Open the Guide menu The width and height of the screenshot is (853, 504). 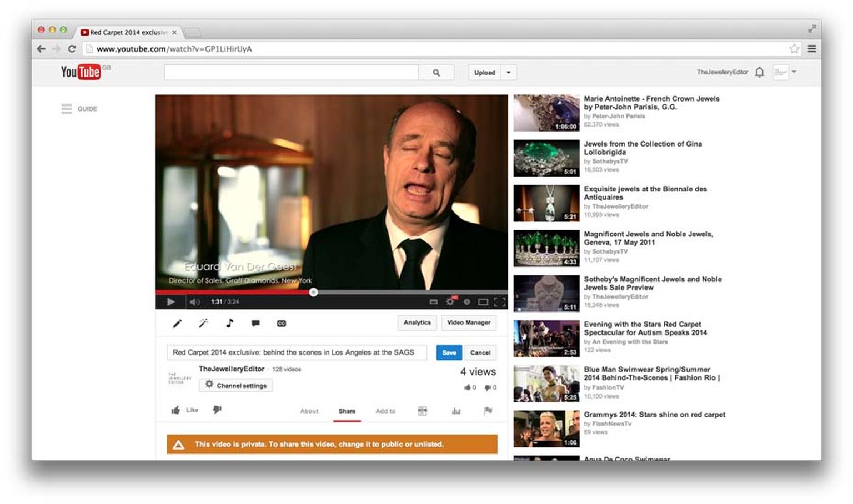[x=79, y=109]
